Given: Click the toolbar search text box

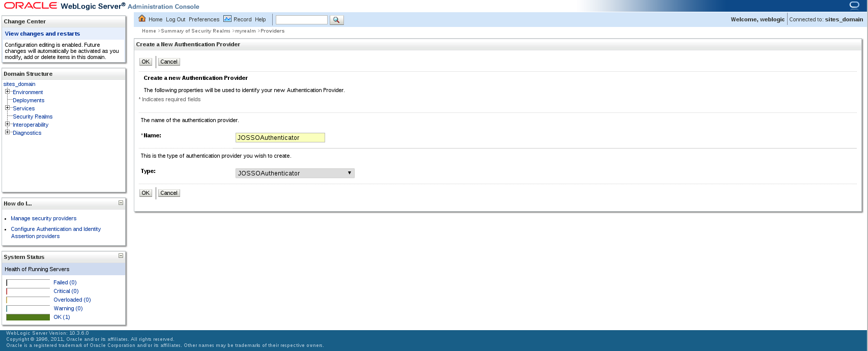Looking at the screenshot, I should coord(302,20).
